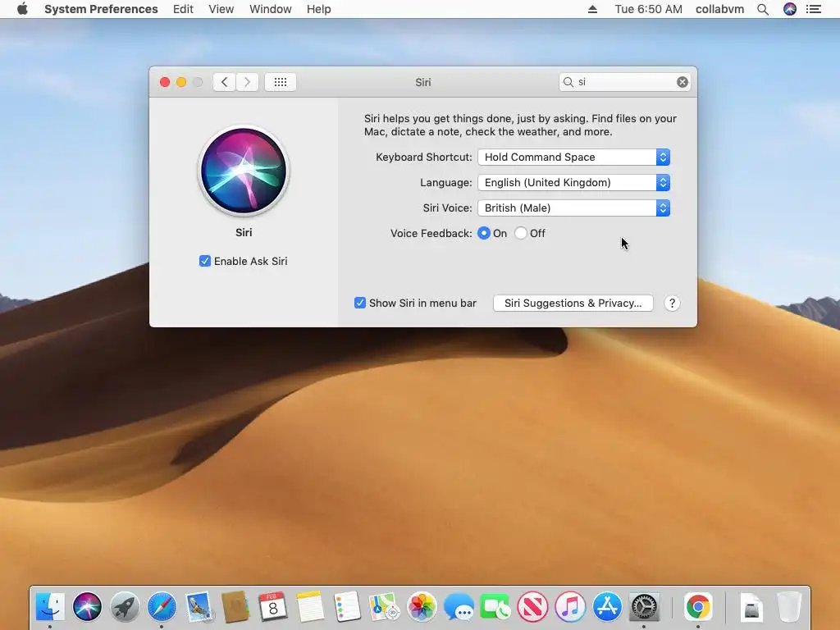Screen dimensions: 840x630
Task: Open Apple menu logo
Action: point(22,9)
